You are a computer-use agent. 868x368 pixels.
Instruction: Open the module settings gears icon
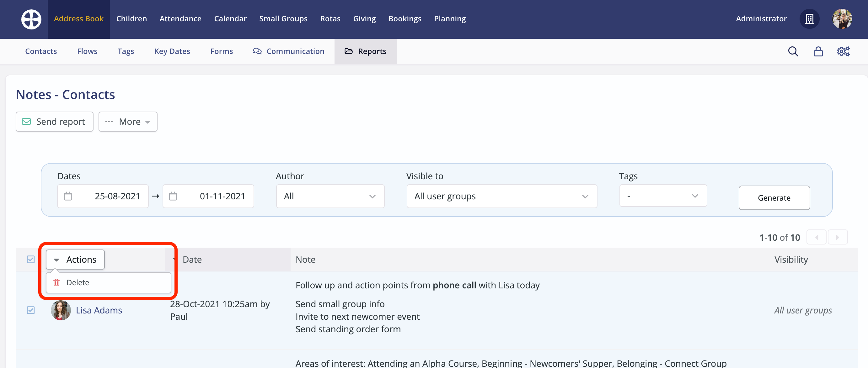pyautogui.click(x=843, y=51)
